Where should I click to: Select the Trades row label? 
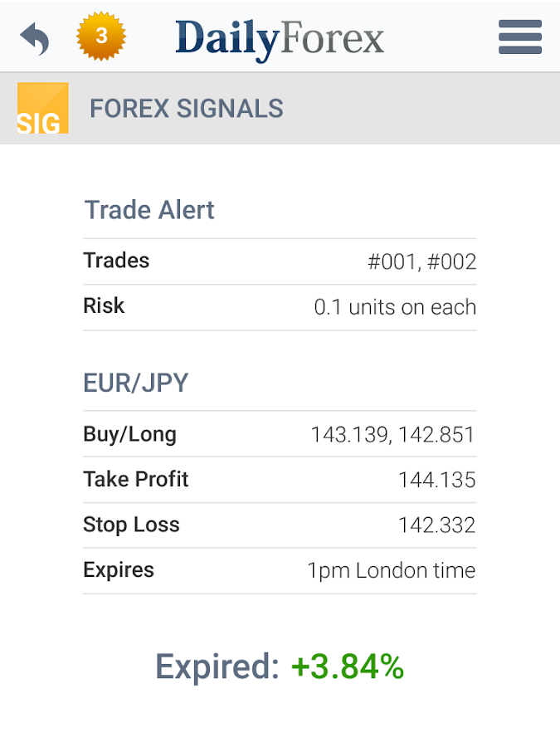116,261
